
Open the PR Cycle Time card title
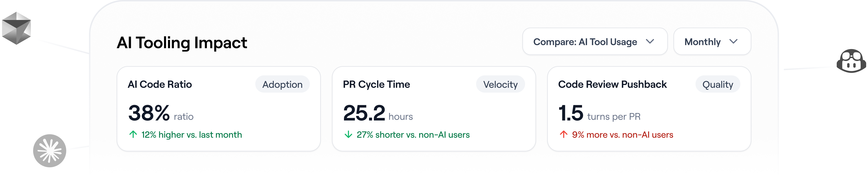(376, 85)
